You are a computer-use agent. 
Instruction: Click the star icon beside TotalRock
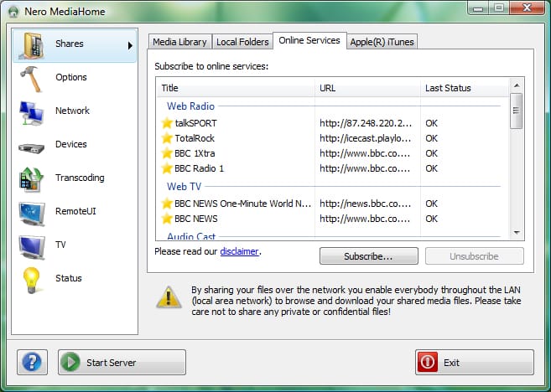tap(167, 138)
